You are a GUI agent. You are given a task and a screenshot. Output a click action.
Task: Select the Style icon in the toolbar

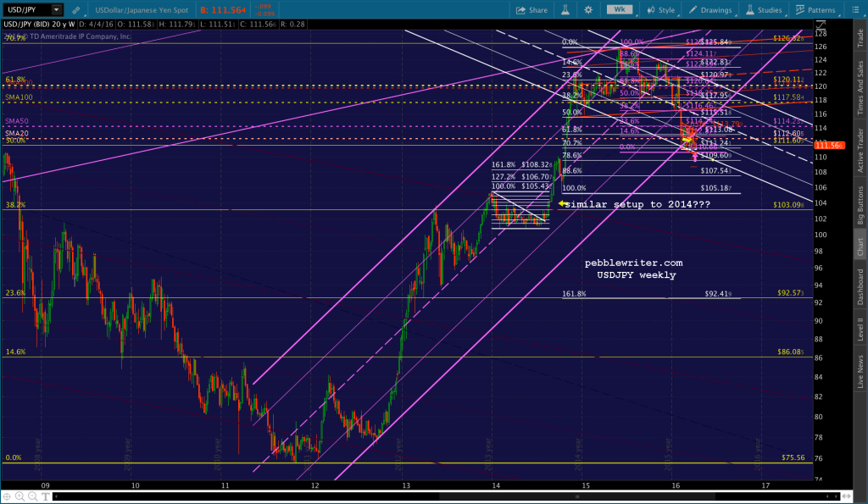[651, 10]
